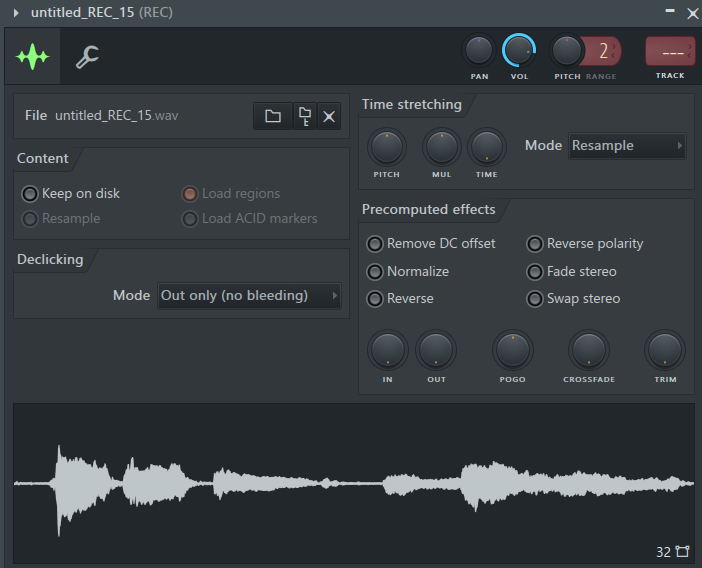
Task: Open the sample settings waveform tab
Action: coord(32,56)
